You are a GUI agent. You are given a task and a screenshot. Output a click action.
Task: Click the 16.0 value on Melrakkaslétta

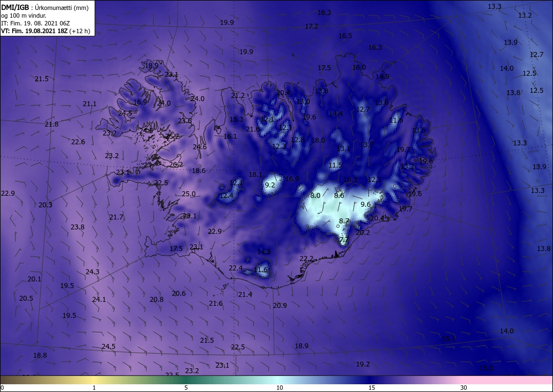pos(359,67)
